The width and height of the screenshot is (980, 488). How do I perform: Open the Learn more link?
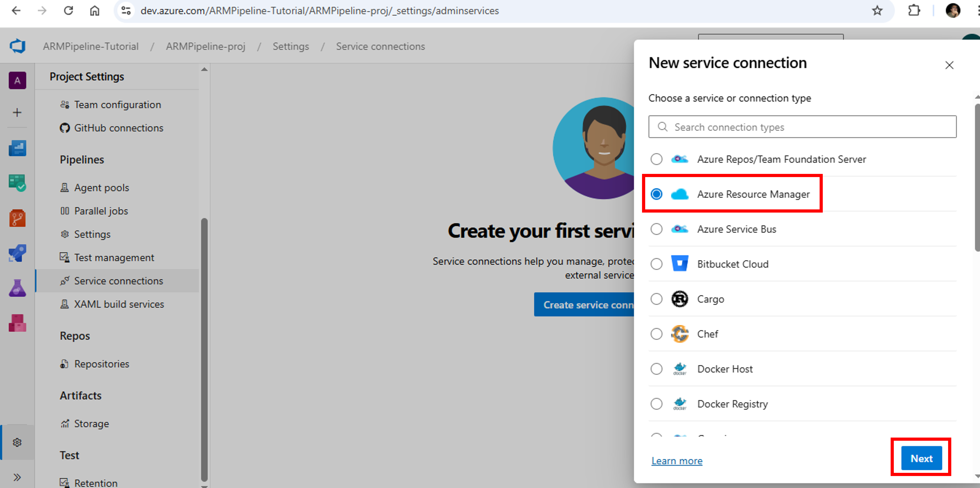pos(677,461)
